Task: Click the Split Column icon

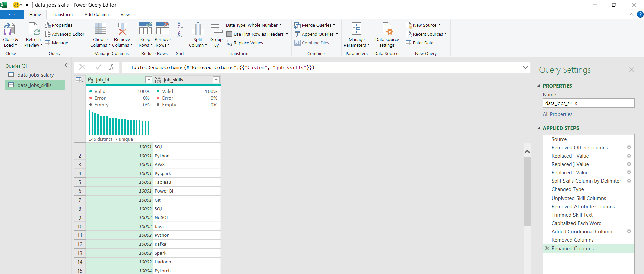Action: pyautogui.click(x=198, y=29)
